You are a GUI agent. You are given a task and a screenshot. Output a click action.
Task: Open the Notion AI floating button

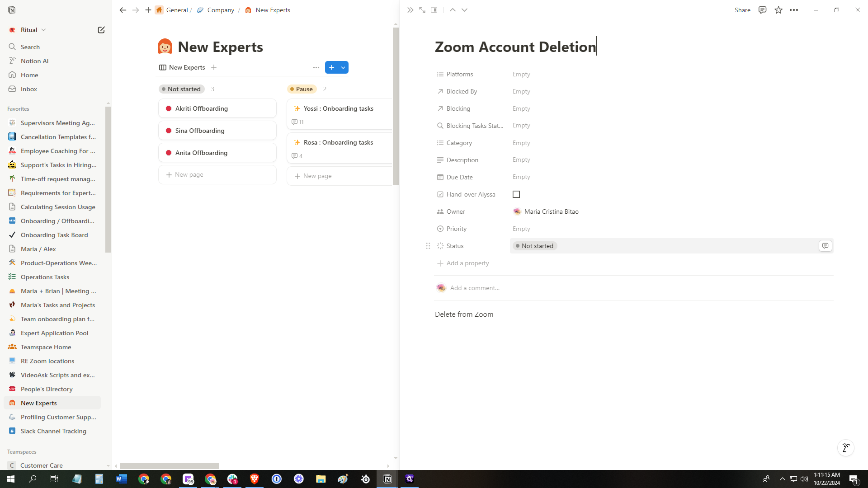tap(846, 448)
